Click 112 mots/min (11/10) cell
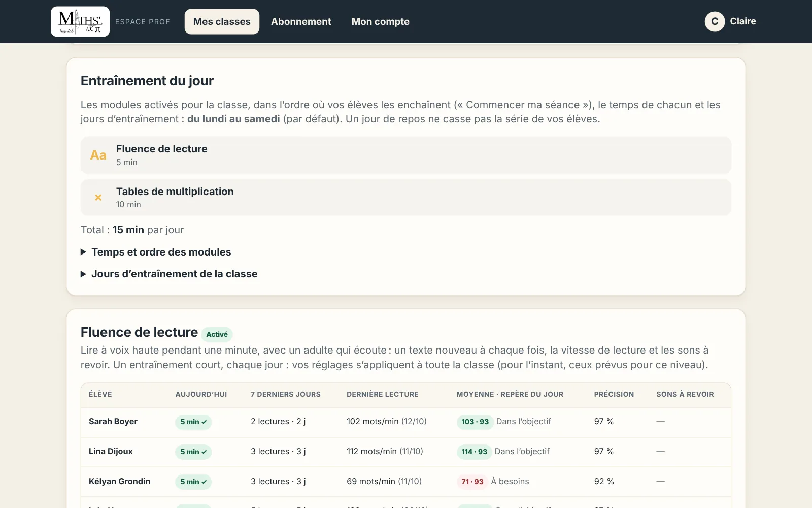 (x=385, y=451)
